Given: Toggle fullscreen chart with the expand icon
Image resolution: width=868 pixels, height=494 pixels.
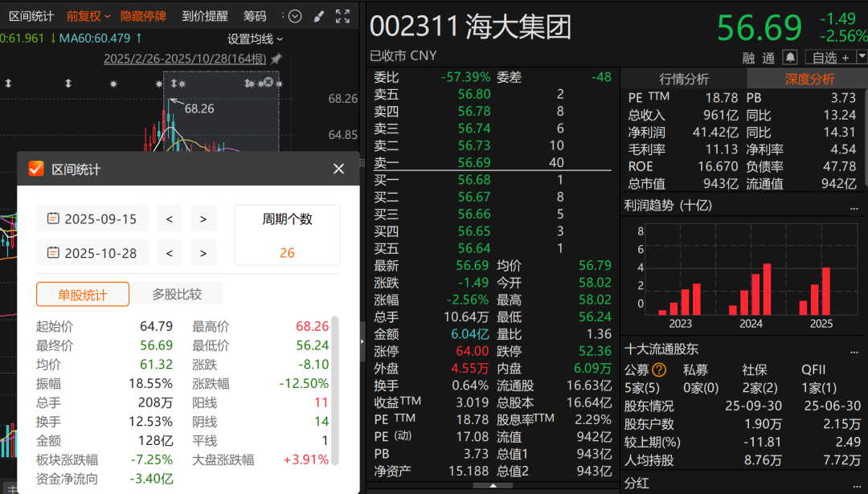Looking at the screenshot, I should tap(342, 17).
